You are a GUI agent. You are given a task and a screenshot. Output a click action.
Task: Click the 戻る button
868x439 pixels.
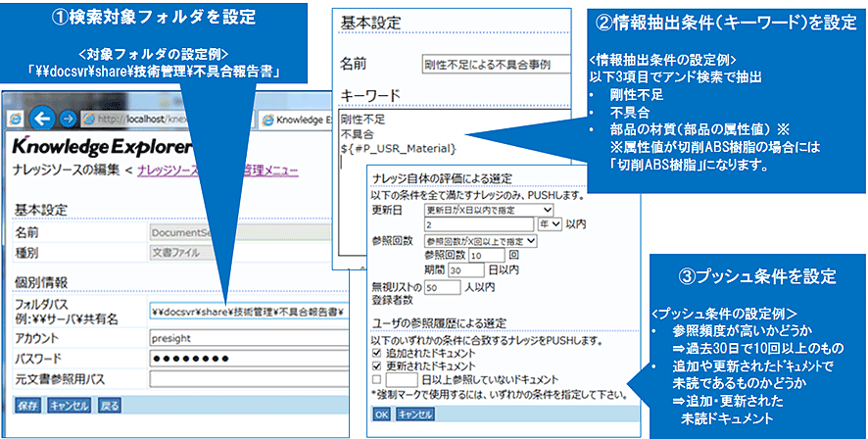tap(109, 406)
